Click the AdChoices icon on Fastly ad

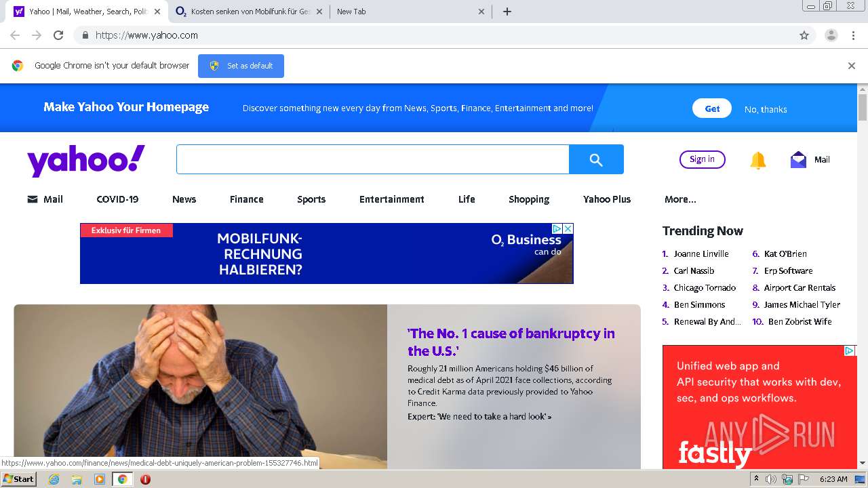coord(849,350)
